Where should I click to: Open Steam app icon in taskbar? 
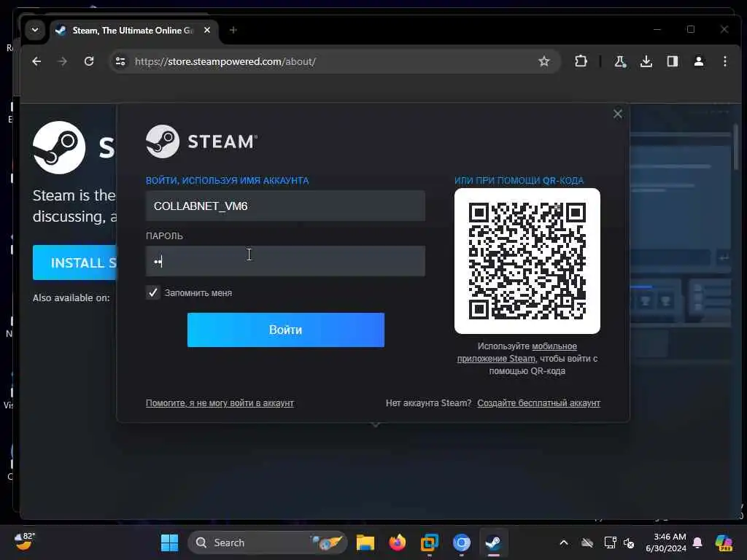[x=493, y=542]
